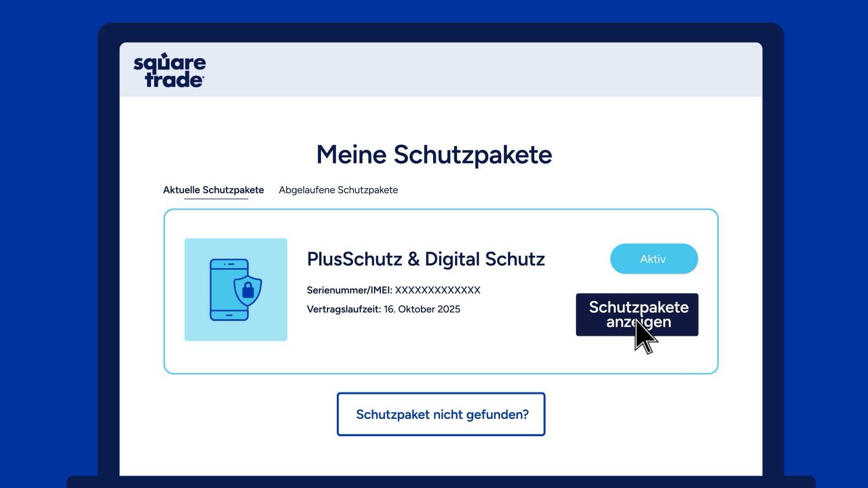Switch to Aktuelle Schutzpakete tab
This screenshot has height=488, width=868.
[x=213, y=190]
